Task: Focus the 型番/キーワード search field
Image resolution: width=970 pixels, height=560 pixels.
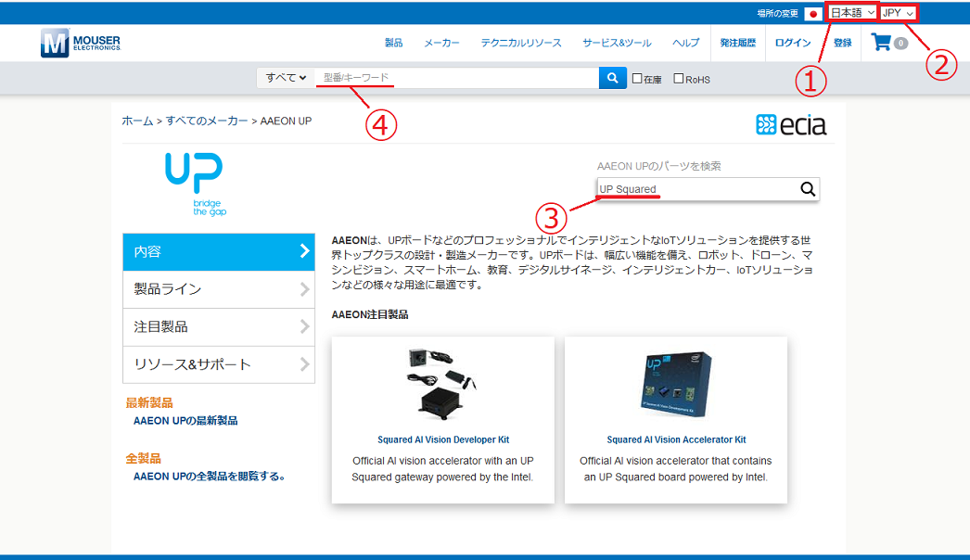Action: click(457, 77)
